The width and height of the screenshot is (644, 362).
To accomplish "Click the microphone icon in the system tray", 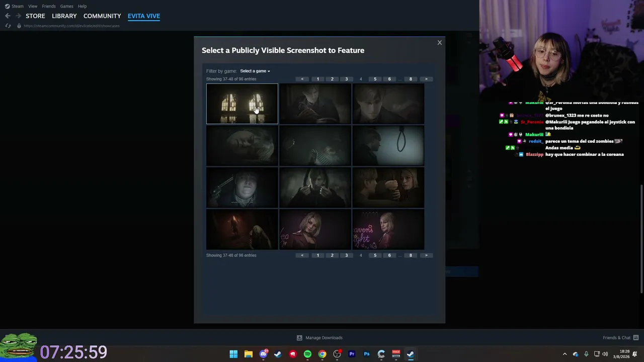I will (586, 354).
